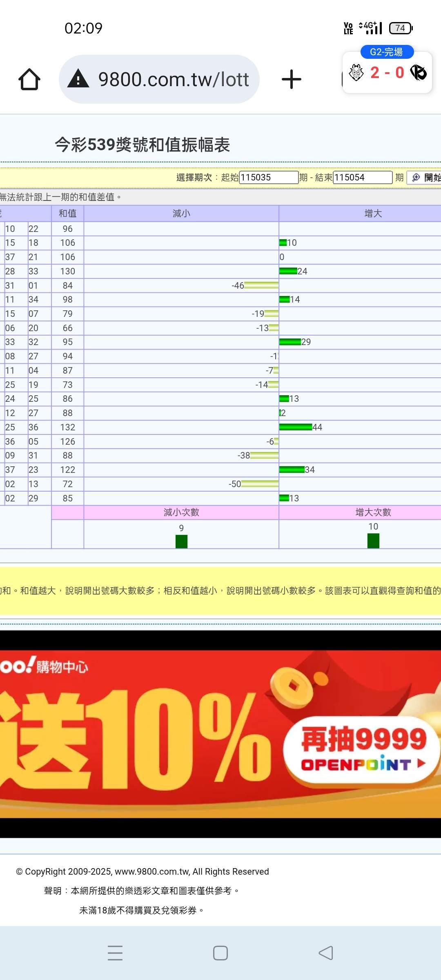Tap the insecure-site warning triangle icon
Image resolution: width=441 pixels, height=980 pixels.
78,79
